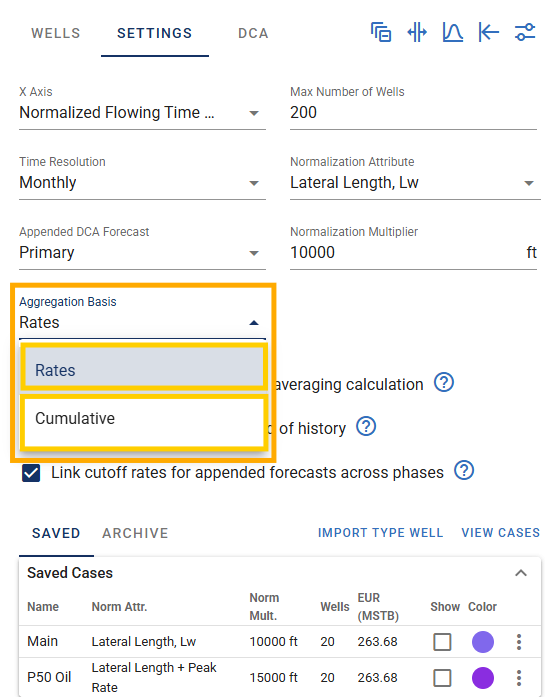552x697 pixels.
Task: Open help icon beside 'of history'
Action: coord(366,426)
